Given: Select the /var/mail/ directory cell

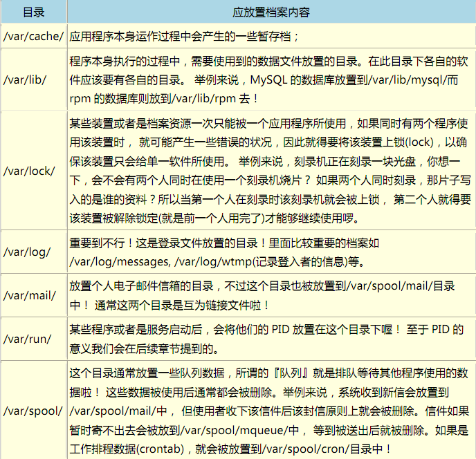Looking at the screenshot, I should 34,295.
